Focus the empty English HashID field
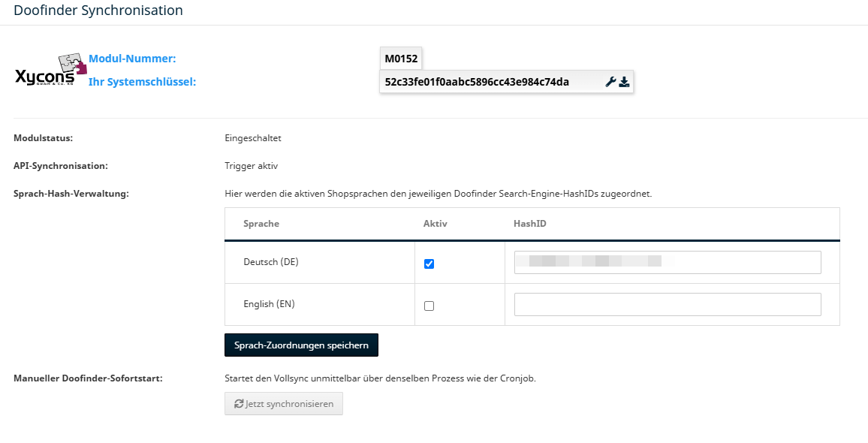The width and height of the screenshot is (868, 443). click(x=668, y=305)
